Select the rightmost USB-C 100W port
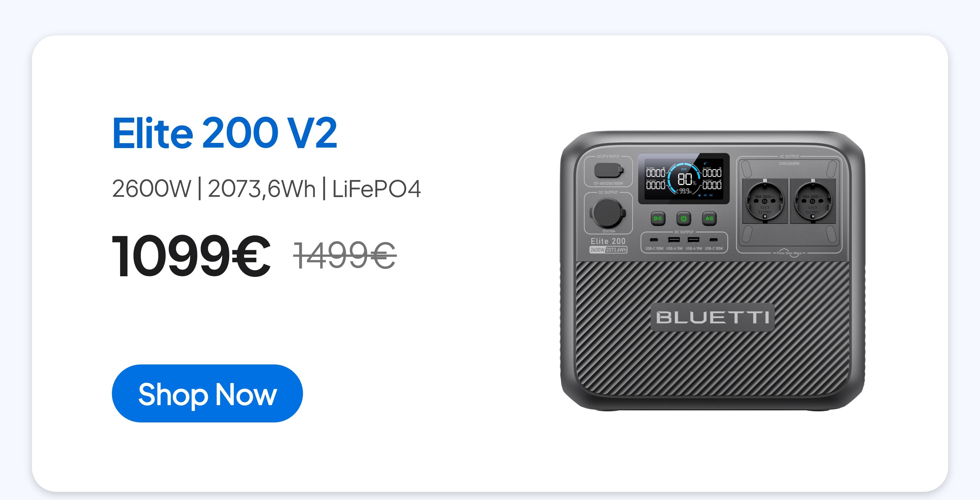The width and height of the screenshot is (980, 500). 714,240
